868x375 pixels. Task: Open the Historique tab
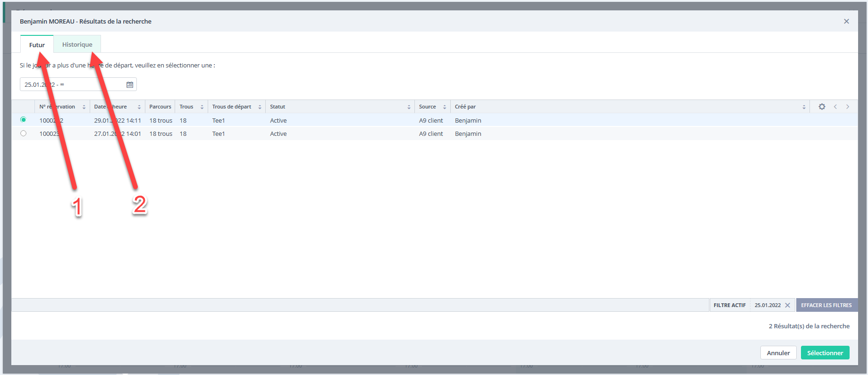[77, 44]
